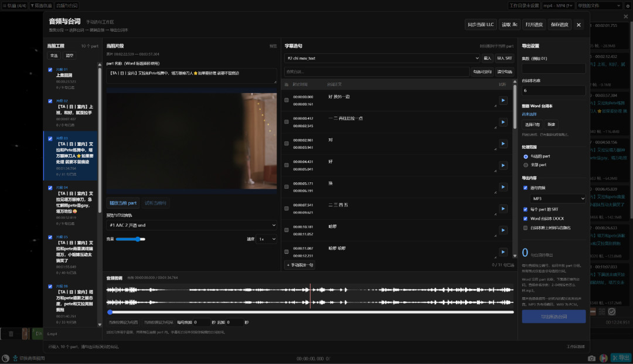Click the part name text field

pyautogui.click(x=191, y=76)
